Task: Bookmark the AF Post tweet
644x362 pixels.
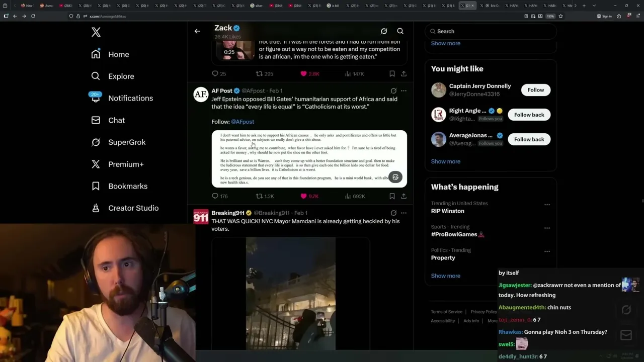Action: pyautogui.click(x=392, y=196)
